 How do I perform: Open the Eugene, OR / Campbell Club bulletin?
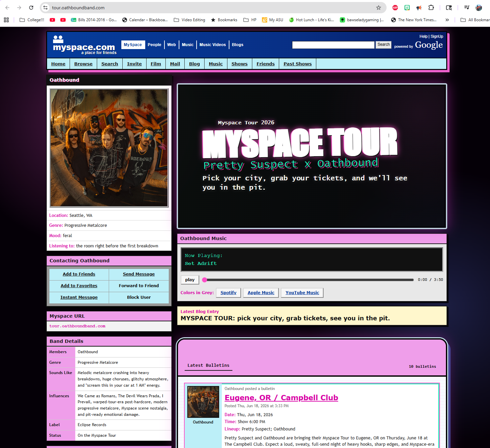[281, 398]
